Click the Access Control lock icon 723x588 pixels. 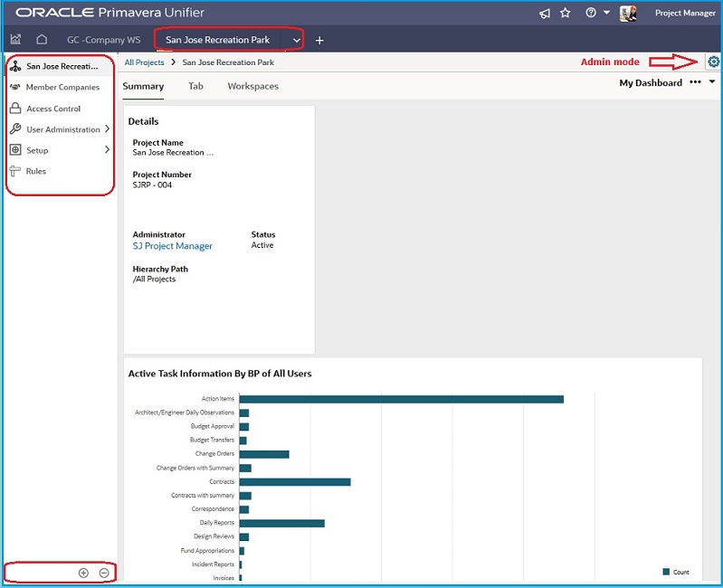coord(15,108)
